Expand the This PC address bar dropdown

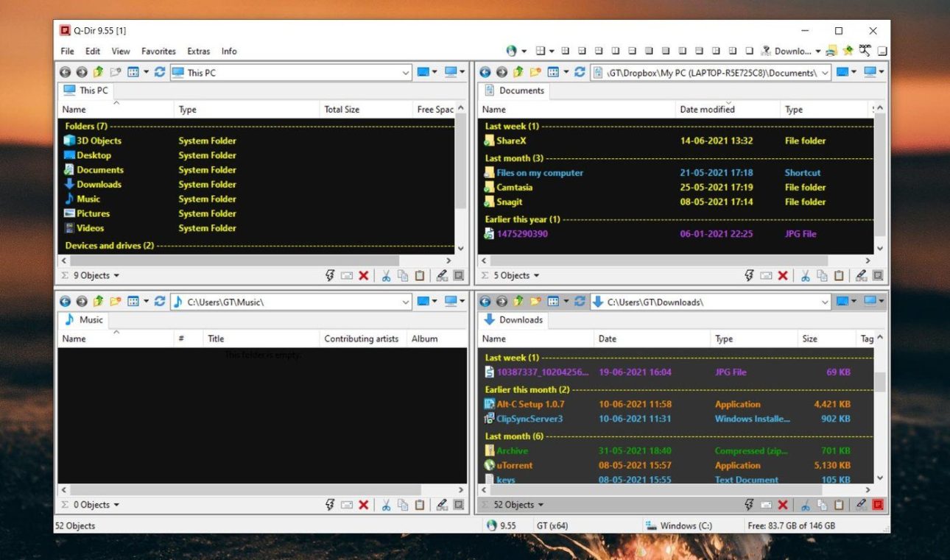pyautogui.click(x=406, y=73)
